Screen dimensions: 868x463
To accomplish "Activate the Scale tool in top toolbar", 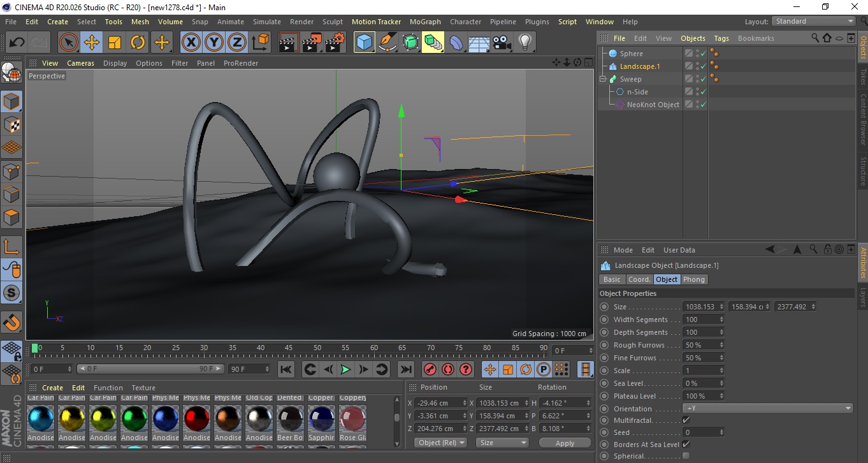I will pos(115,43).
